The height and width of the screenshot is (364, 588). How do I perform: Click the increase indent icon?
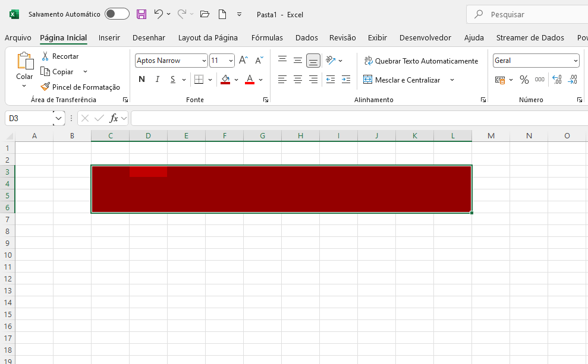tap(346, 80)
